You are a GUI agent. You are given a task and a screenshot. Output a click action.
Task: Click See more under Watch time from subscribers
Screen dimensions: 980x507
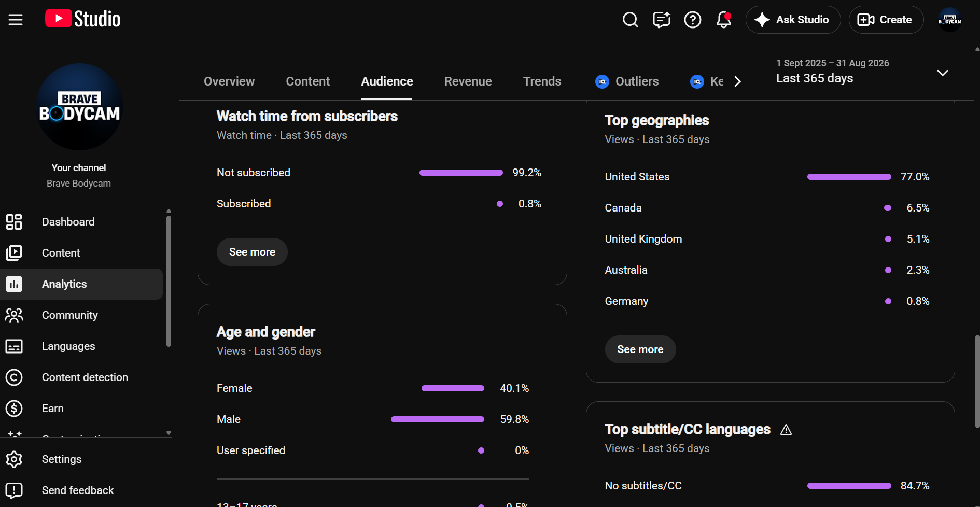tap(252, 252)
